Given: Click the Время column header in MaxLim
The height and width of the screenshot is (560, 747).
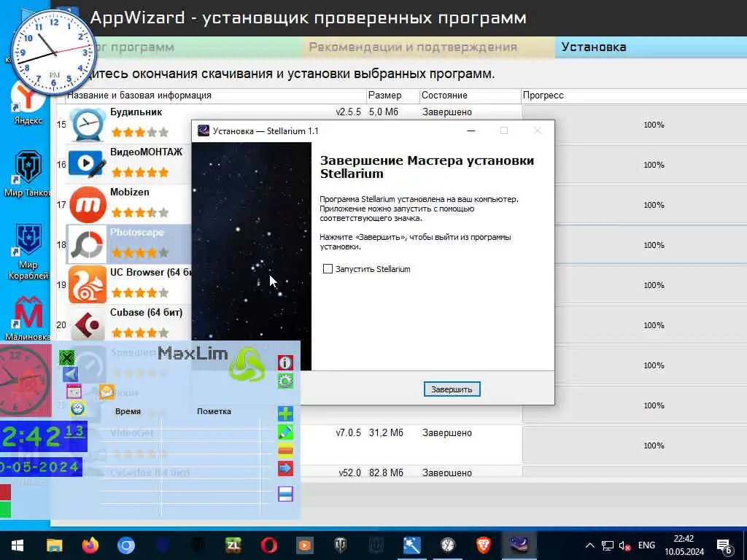Looking at the screenshot, I should point(128,411).
